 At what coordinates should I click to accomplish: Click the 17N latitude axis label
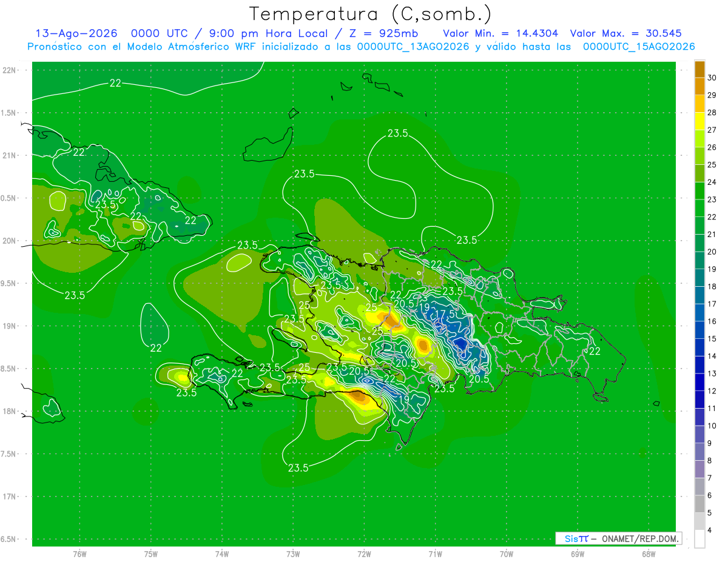pos(9,497)
